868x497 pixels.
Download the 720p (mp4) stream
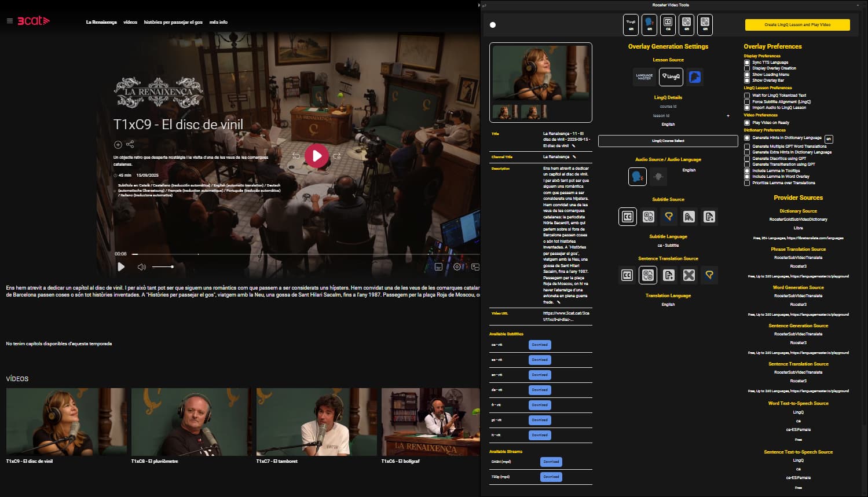pyautogui.click(x=551, y=477)
